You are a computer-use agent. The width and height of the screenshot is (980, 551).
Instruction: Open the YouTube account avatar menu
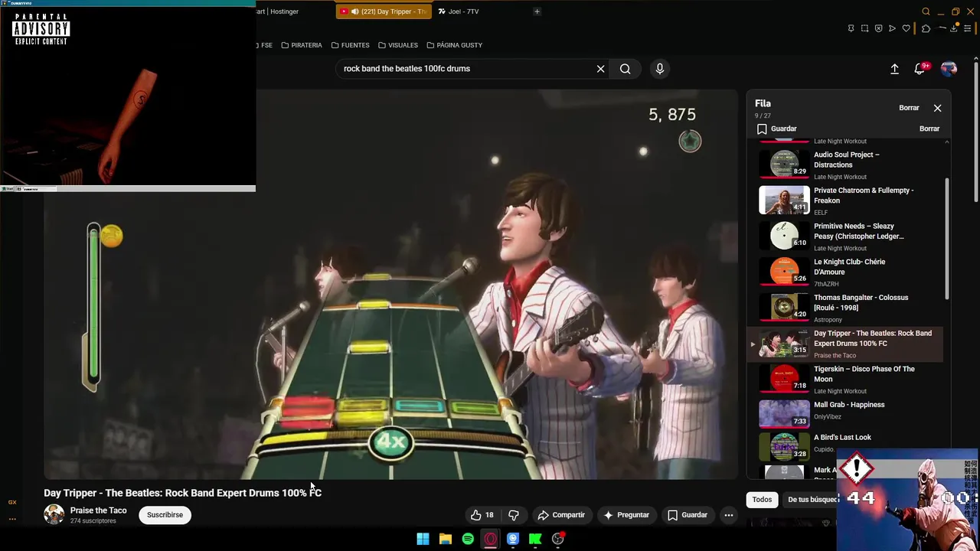949,69
